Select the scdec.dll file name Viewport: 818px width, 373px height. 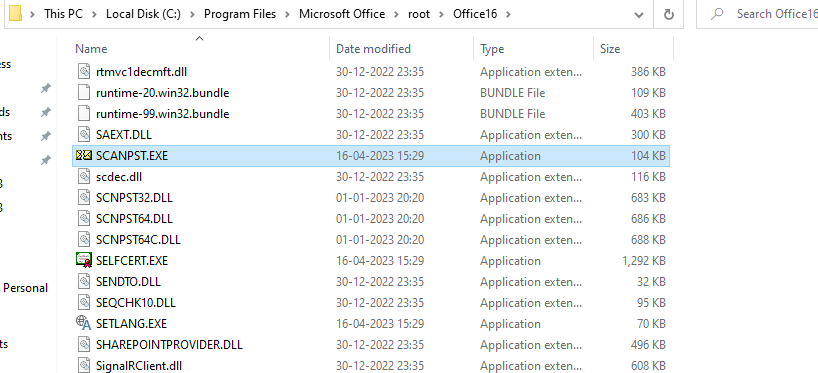click(x=119, y=177)
